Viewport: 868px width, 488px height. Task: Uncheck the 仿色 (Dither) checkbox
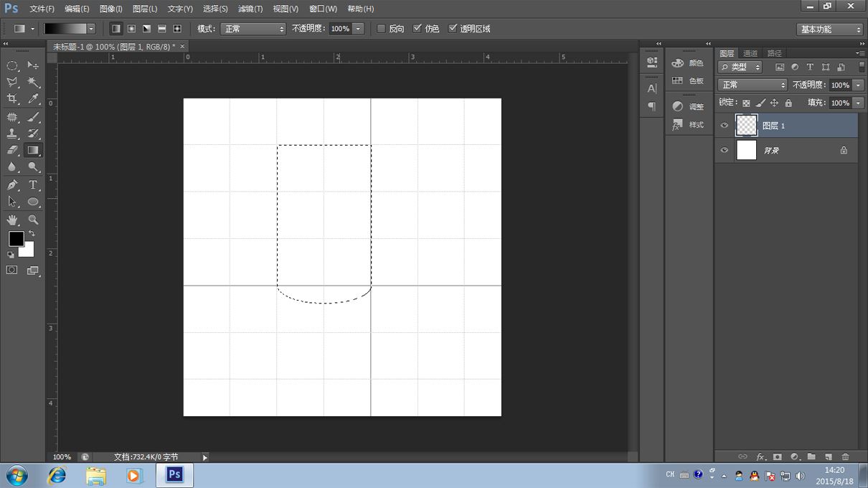click(418, 29)
